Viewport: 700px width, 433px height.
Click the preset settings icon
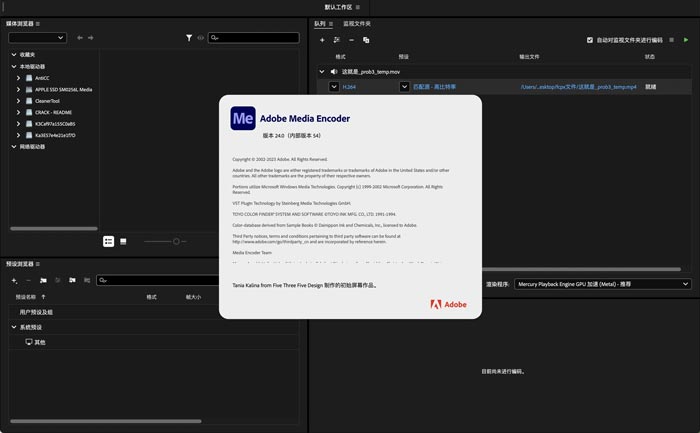click(x=58, y=280)
